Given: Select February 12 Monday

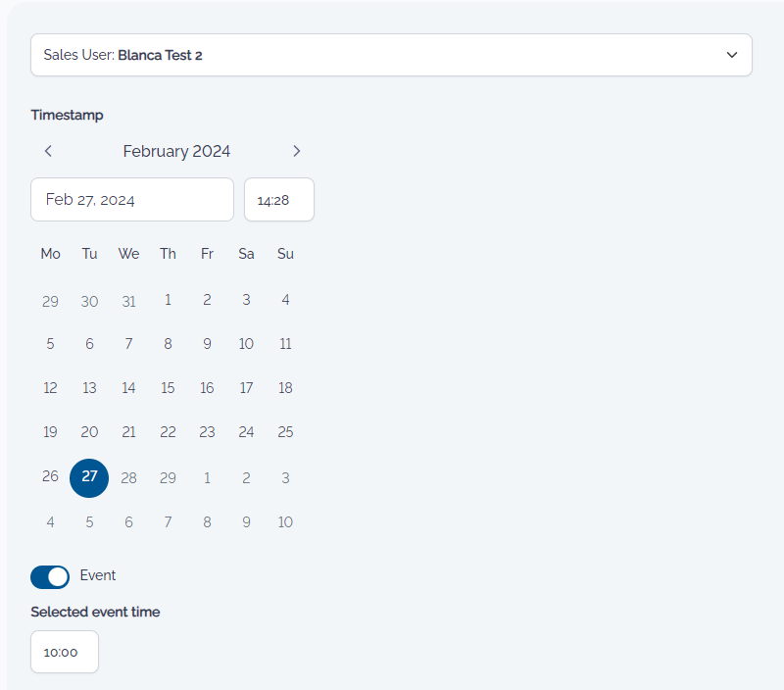Looking at the screenshot, I should (50, 388).
